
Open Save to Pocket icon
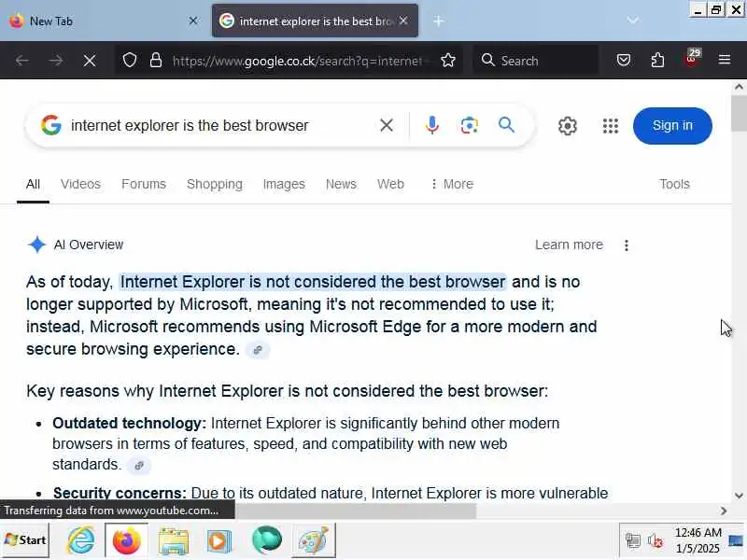pyautogui.click(x=624, y=60)
